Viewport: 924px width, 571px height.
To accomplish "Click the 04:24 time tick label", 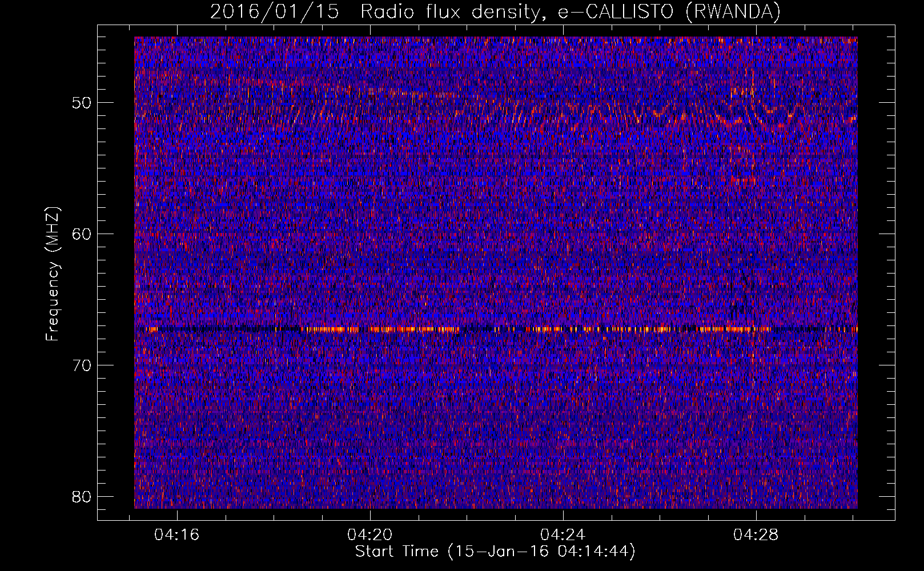I will click(x=563, y=534).
